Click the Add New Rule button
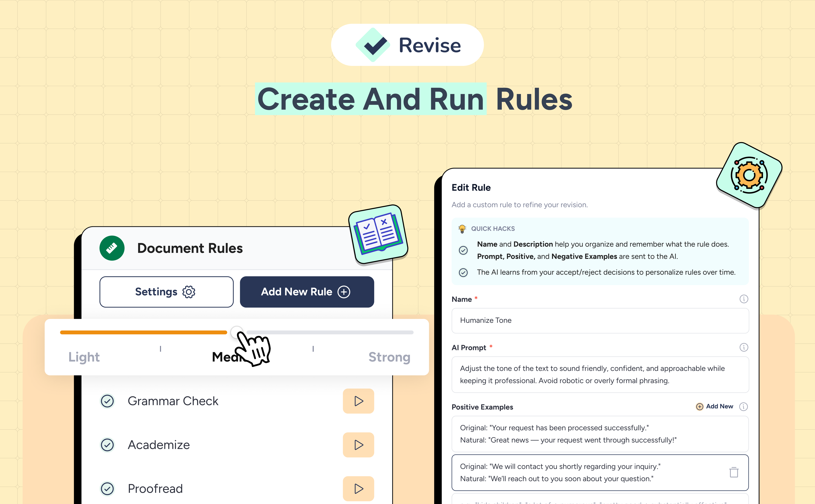815x504 pixels. click(x=307, y=292)
